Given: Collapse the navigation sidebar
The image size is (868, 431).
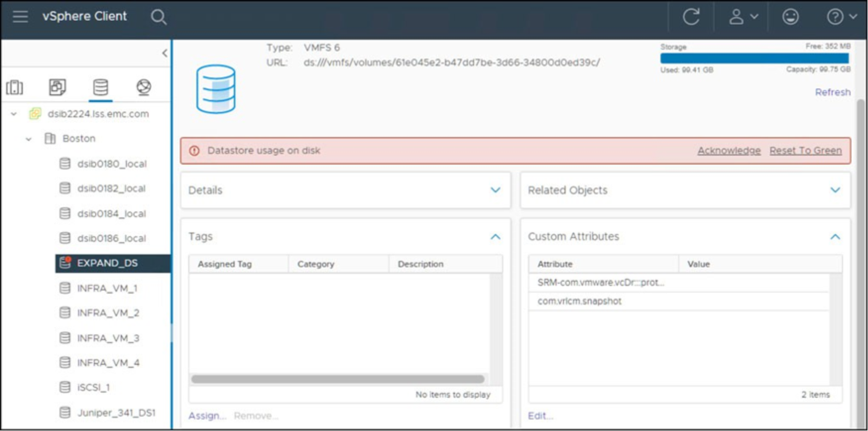Looking at the screenshot, I should [165, 53].
